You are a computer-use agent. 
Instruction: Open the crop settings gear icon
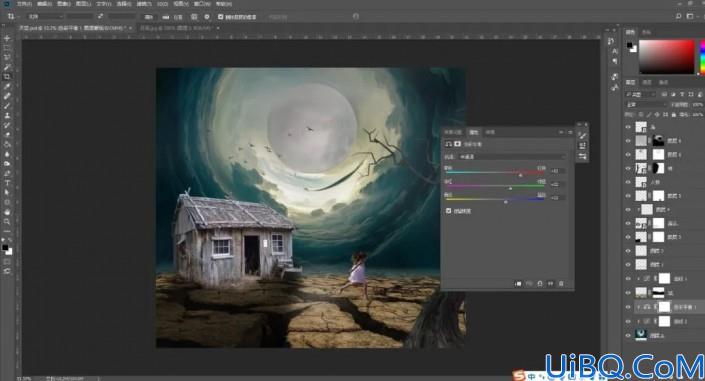click(x=207, y=17)
